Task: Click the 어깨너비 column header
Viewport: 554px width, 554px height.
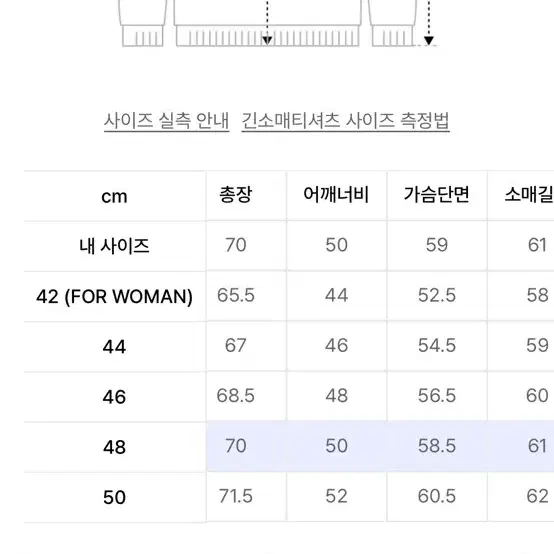Action: [x=336, y=195]
